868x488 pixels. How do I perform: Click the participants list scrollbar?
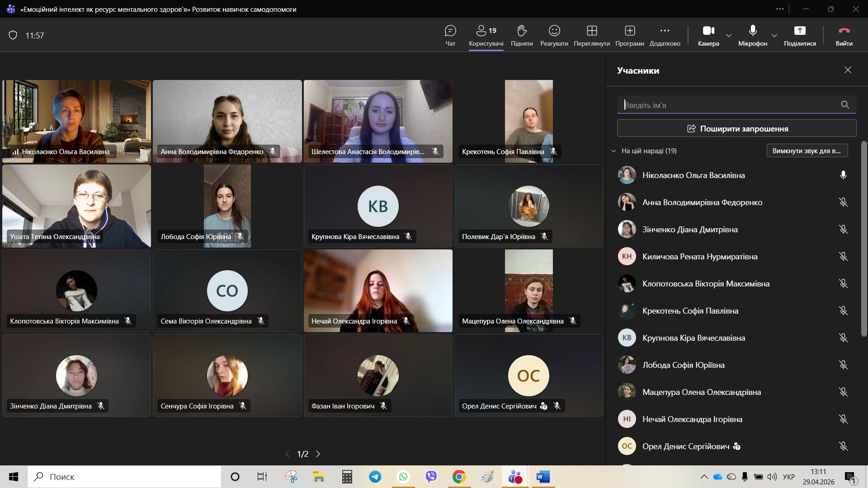[x=864, y=239]
